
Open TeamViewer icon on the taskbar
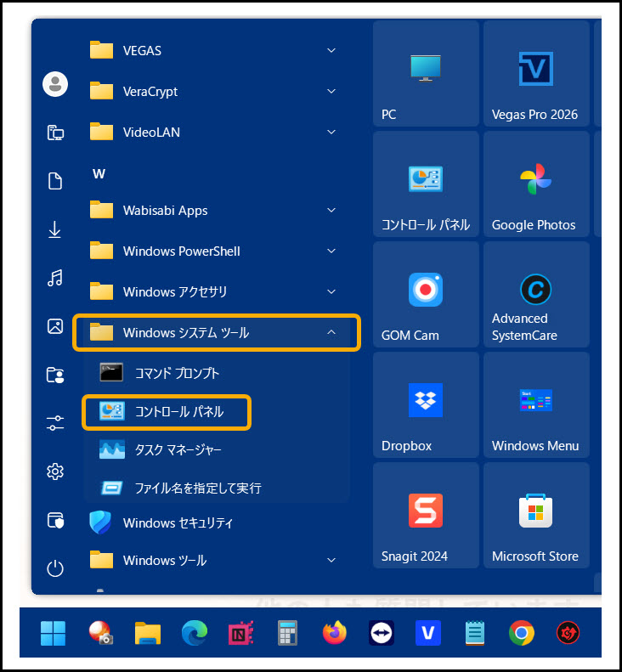pos(382,633)
